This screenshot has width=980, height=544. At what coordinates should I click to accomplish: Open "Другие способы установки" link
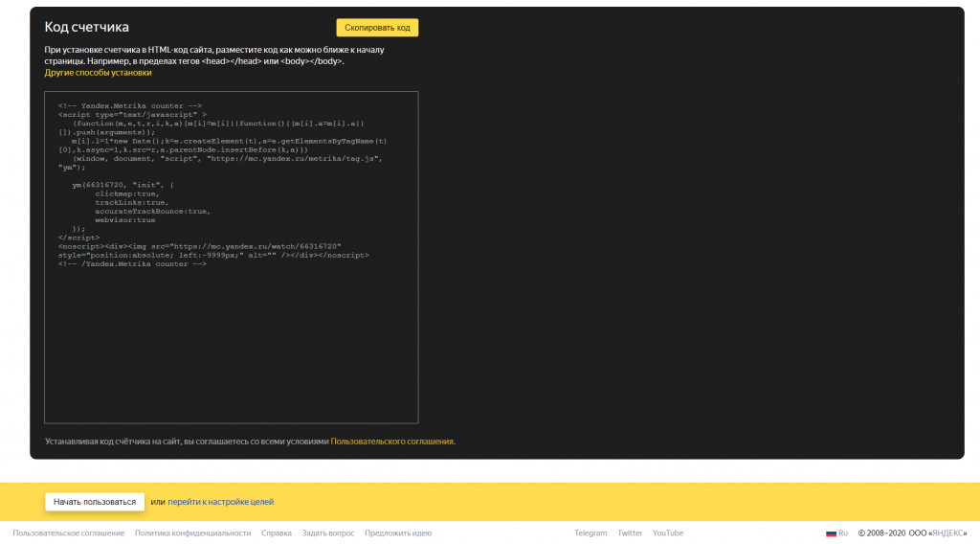[98, 73]
